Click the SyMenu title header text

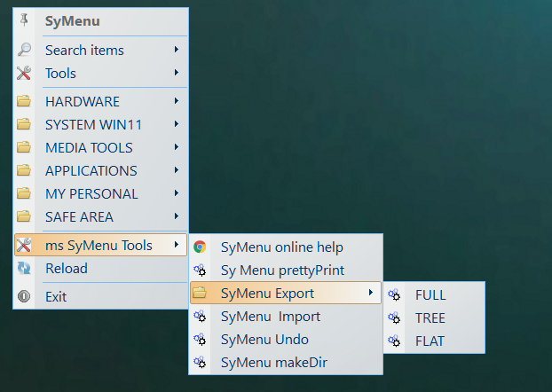click(73, 21)
